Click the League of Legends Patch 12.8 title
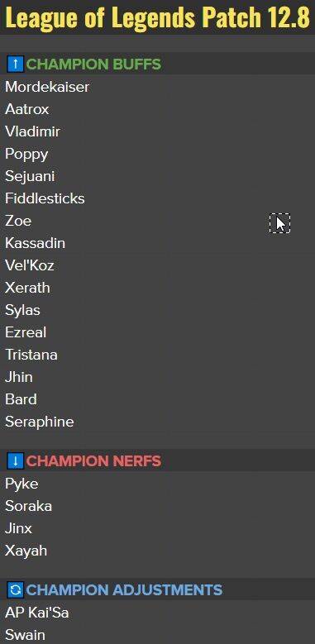The width and height of the screenshot is (315, 644). [x=158, y=17]
